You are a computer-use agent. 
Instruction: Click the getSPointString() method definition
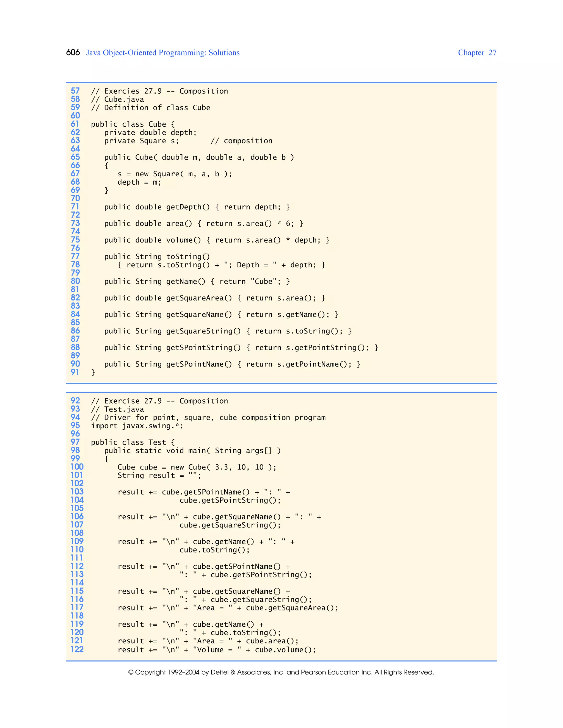pyautogui.click(x=241, y=348)
